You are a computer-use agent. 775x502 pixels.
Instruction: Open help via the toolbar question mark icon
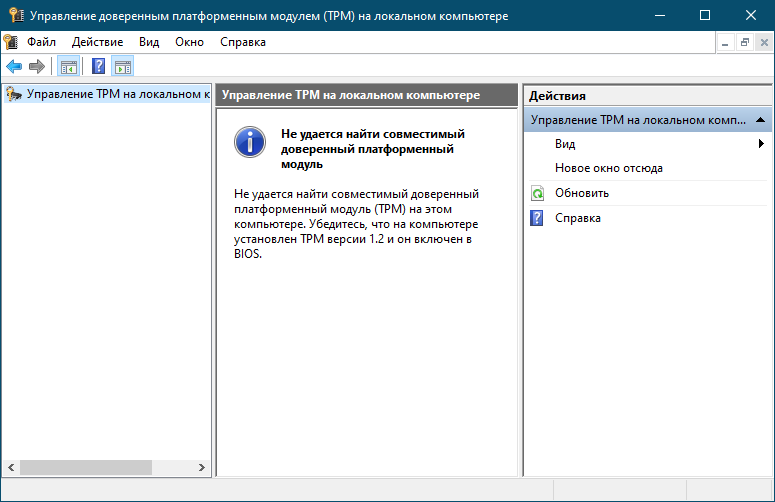click(x=98, y=66)
